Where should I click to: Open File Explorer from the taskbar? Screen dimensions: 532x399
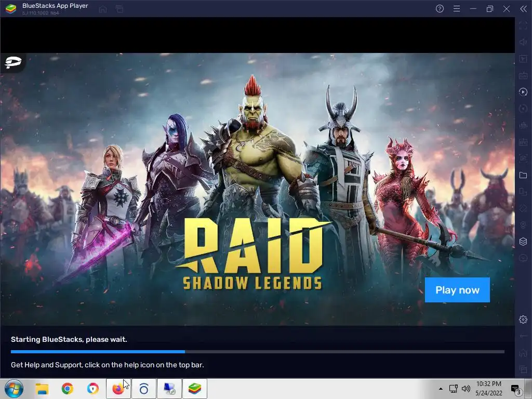click(42, 389)
